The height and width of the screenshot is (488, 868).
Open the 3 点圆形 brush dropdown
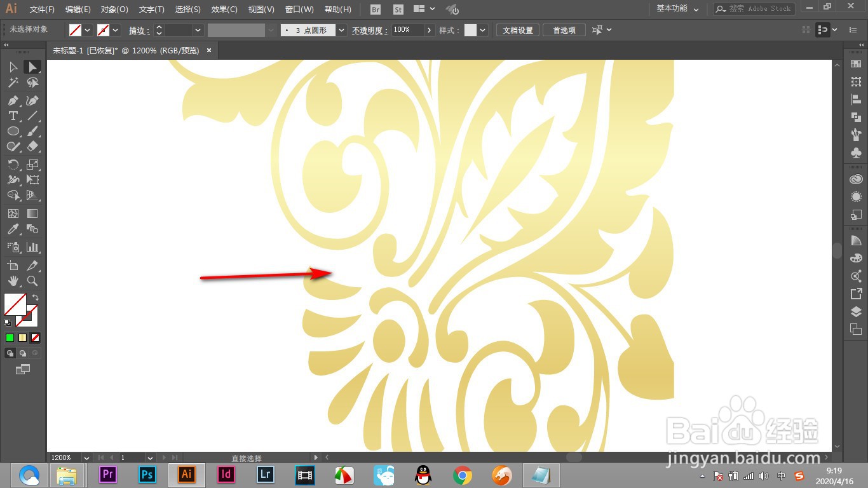pyautogui.click(x=342, y=30)
